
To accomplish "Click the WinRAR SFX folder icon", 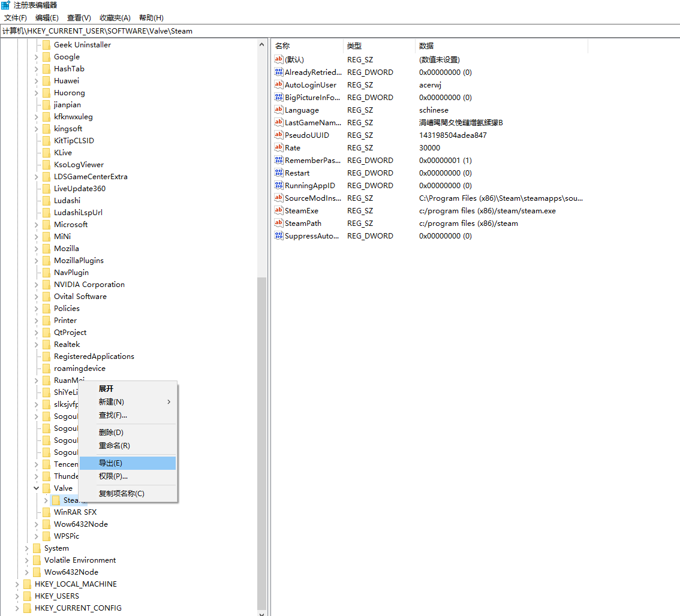I will (46, 512).
